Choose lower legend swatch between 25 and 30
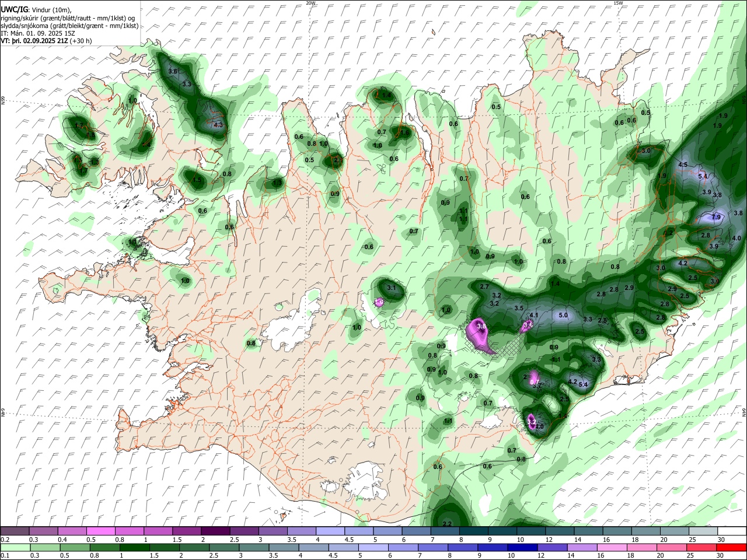 [702, 547]
